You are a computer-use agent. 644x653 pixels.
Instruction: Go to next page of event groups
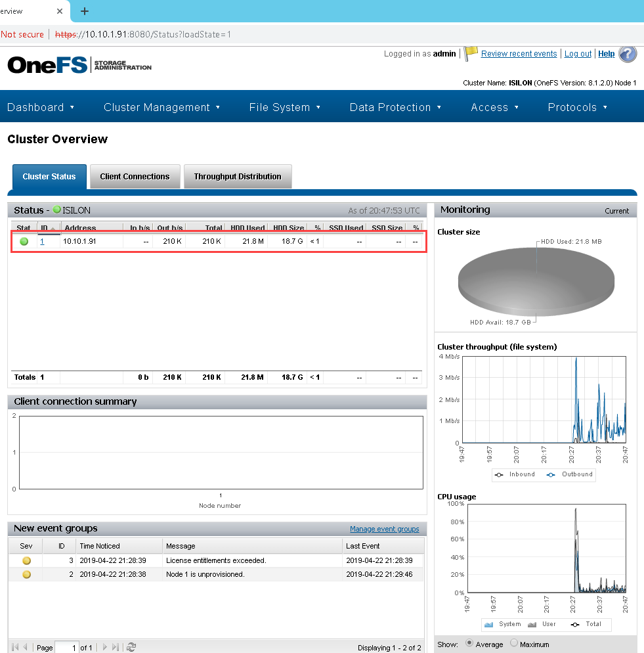pyautogui.click(x=104, y=647)
